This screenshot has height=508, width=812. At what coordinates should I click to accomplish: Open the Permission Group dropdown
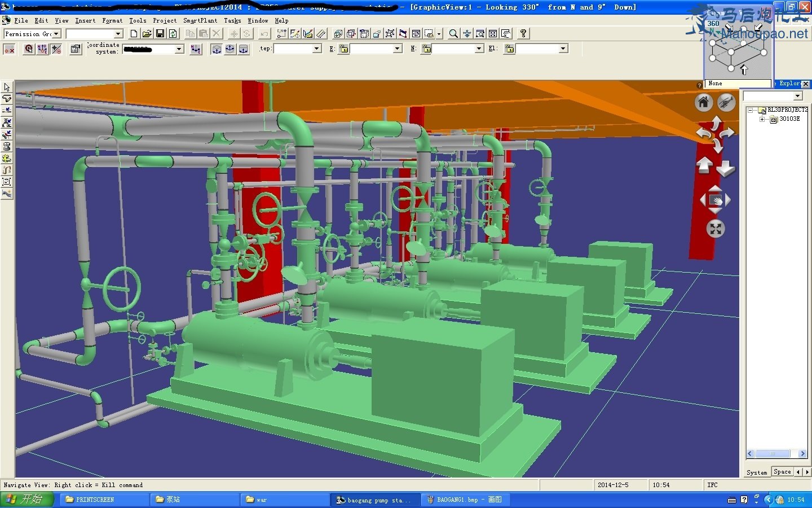tap(56, 34)
